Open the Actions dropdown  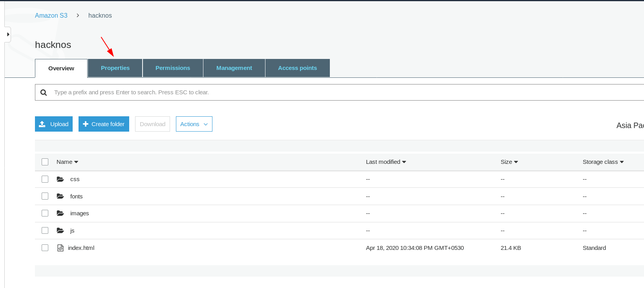pos(194,124)
